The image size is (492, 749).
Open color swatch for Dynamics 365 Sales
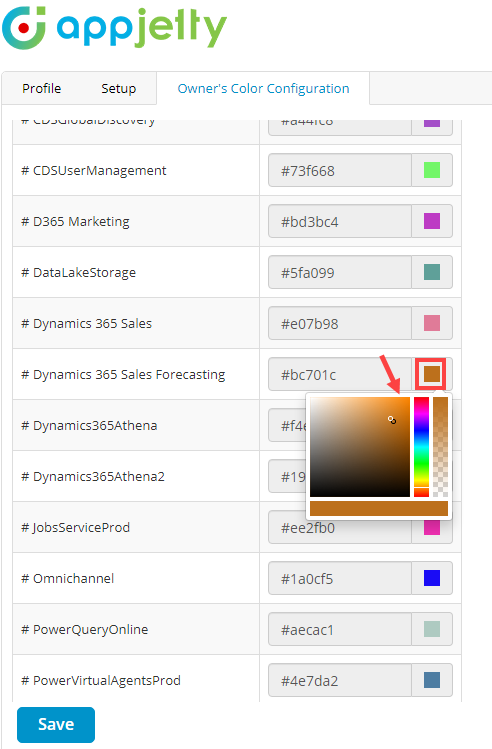(432, 323)
